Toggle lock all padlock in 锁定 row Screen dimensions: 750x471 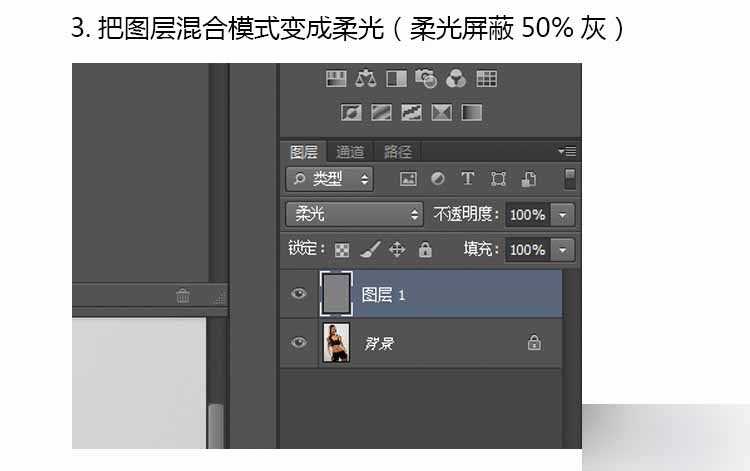[x=425, y=249]
